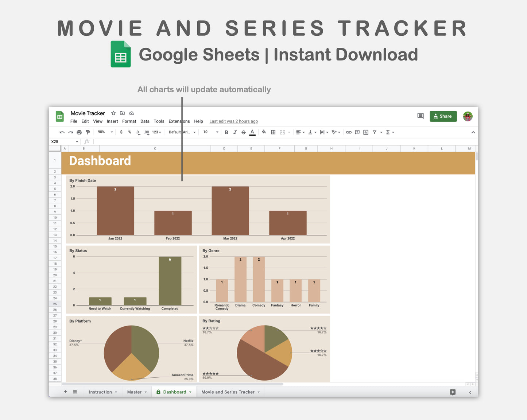
Task: Print the spreadsheet using printer icon
Action: pos(79,132)
